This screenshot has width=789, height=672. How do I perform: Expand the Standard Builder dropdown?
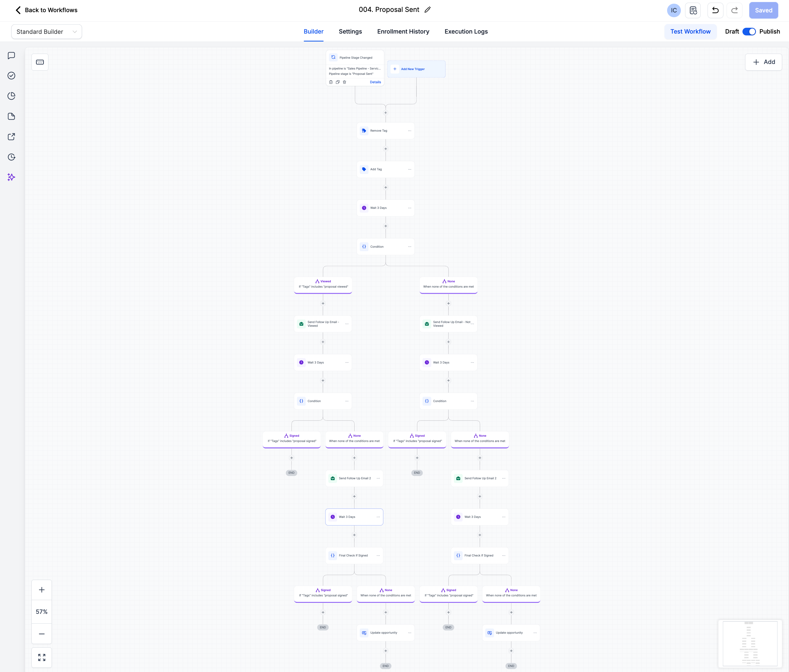tap(47, 32)
